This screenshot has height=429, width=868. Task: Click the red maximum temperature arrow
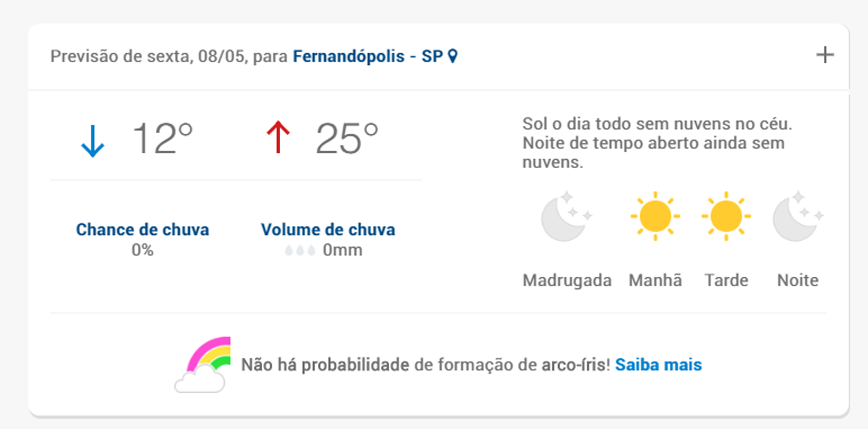point(278,137)
